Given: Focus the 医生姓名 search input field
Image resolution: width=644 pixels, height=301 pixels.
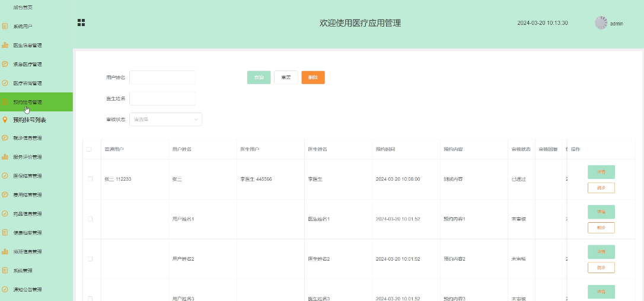Looking at the screenshot, I should pos(162,98).
